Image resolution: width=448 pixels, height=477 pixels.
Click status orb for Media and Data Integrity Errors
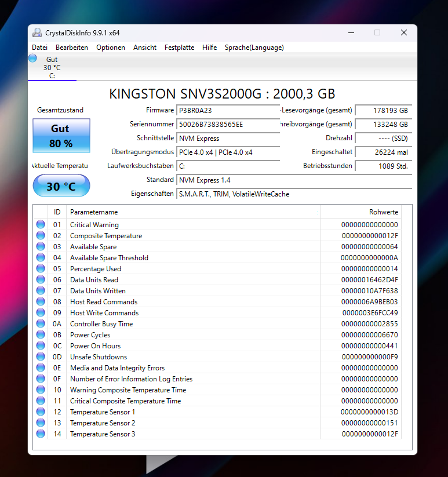coord(41,367)
